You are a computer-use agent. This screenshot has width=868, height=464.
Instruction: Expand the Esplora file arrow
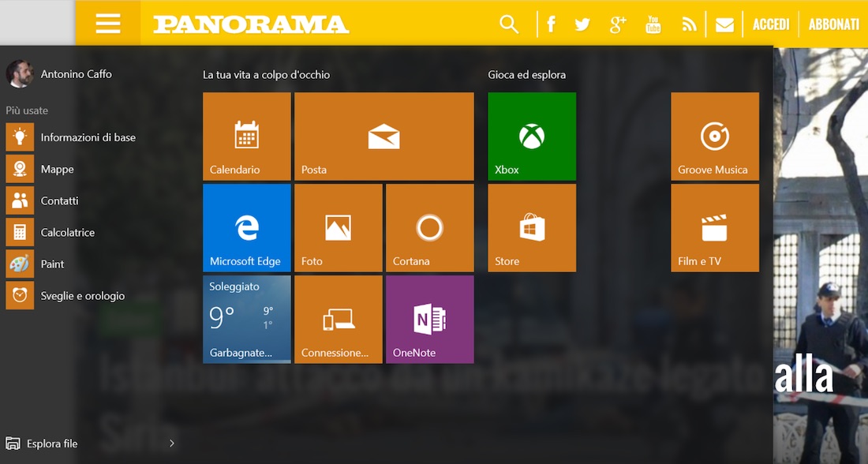pos(172,443)
